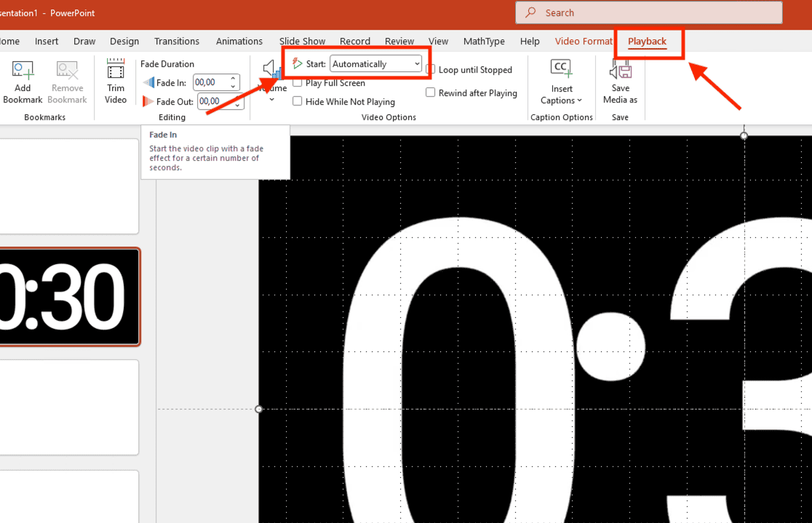
Task: Open the Animations tab
Action: coord(239,41)
